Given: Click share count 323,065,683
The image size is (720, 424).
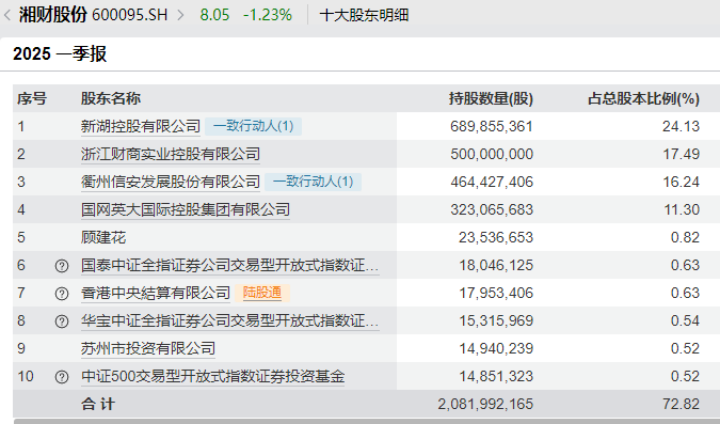Looking at the screenshot, I should 491,209.
